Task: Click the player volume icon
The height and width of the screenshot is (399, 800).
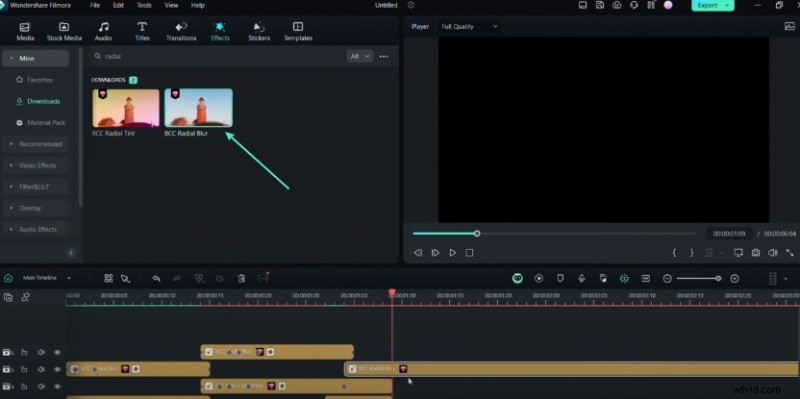Action: (x=772, y=253)
